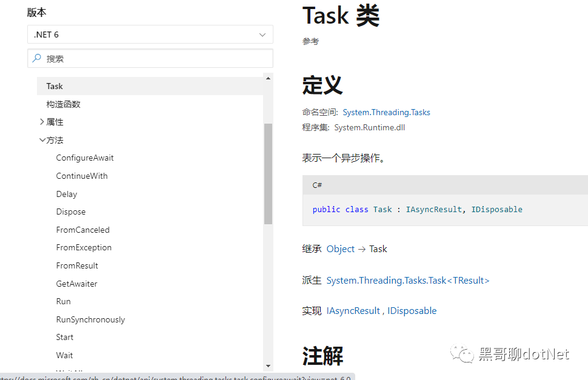Click the 定义 section heading
Screen dimensions: 588x380
[x=322, y=85]
